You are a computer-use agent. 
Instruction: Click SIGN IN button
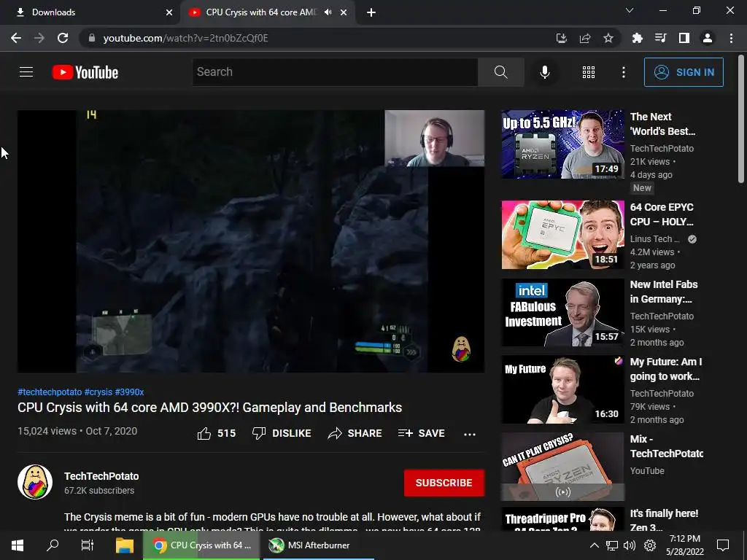(x=684, y=72)
